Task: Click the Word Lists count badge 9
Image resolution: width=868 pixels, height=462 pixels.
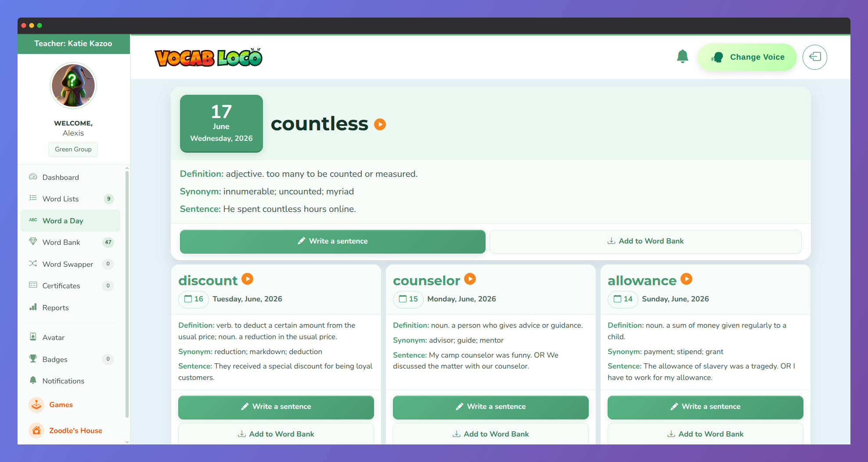Action: click(x=109, y=199)
